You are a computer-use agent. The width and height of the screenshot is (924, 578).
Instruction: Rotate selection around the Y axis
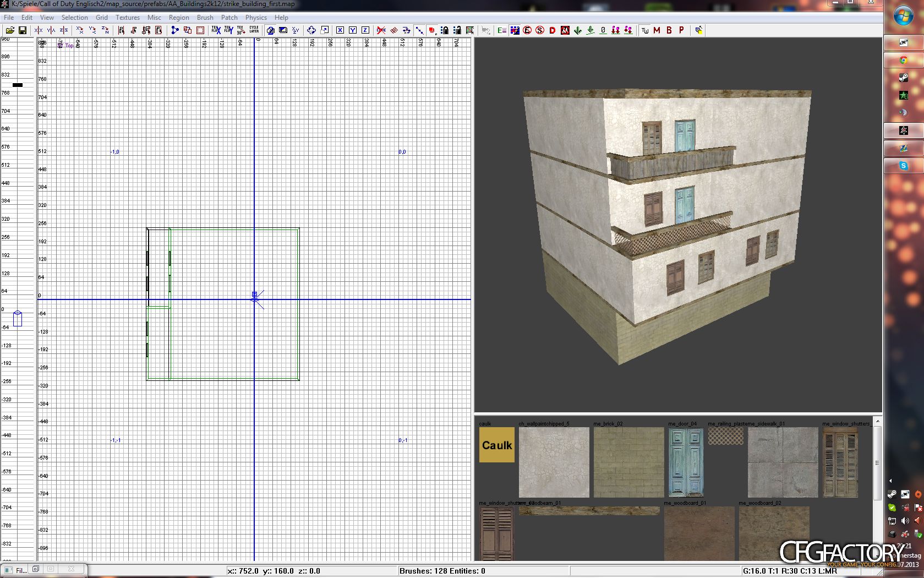pos(92,30)
